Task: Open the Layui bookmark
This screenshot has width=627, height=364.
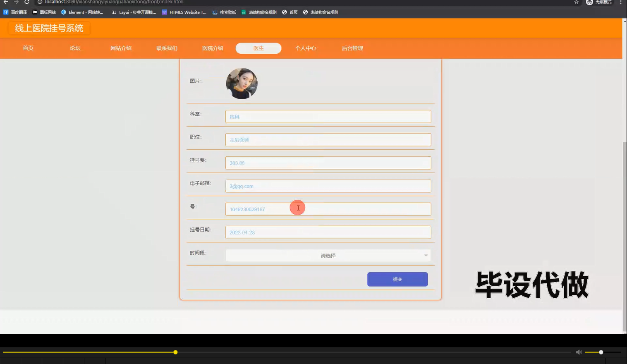Action: (x=134, y=12)
